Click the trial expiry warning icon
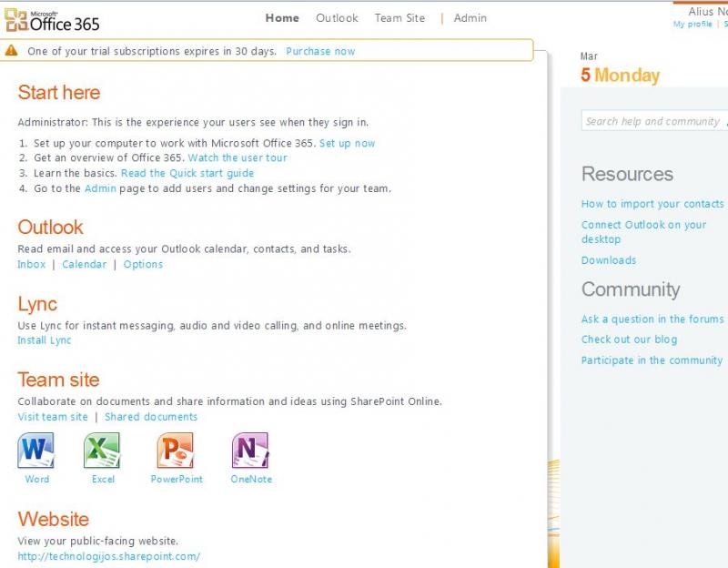Viewport: 728px width, 568px height. pos(12,51)
